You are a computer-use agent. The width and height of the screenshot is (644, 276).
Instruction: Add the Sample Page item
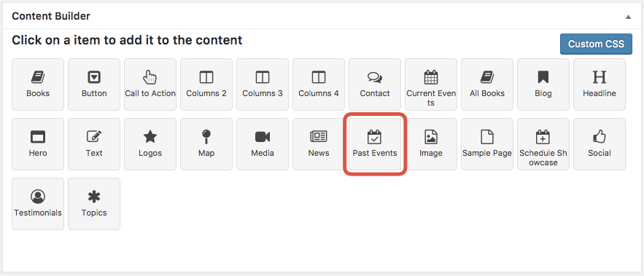tap(487, 144)
